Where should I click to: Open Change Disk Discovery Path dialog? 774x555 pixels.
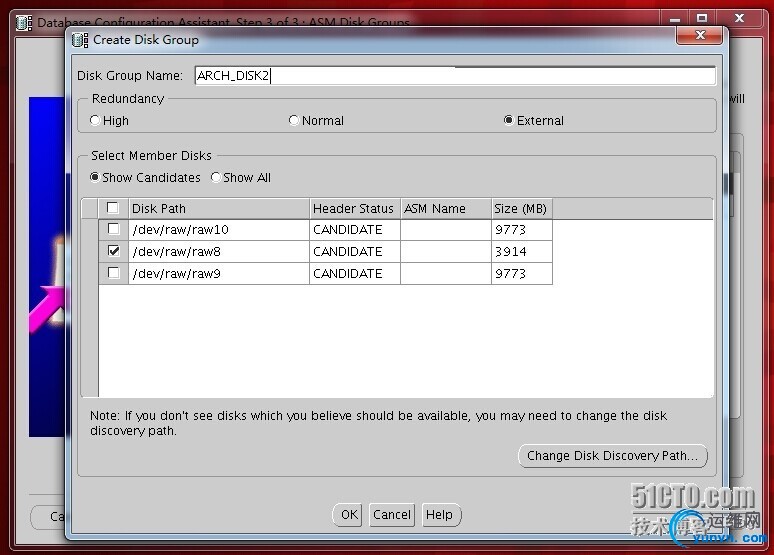613,455
